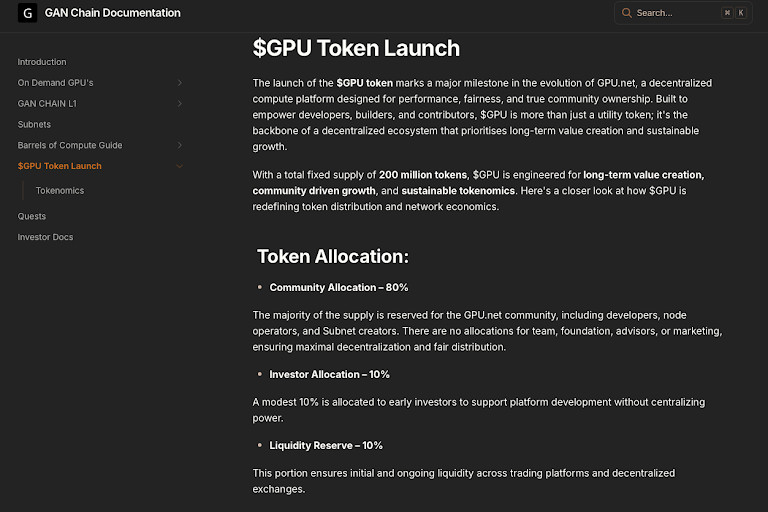Expand Barrels of Compute Guide chevron
The image size is (768, 512).
(180, 145)
